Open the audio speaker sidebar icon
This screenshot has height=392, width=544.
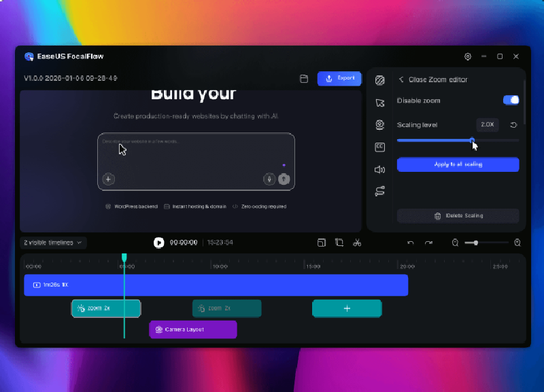[x=380, y=169]
